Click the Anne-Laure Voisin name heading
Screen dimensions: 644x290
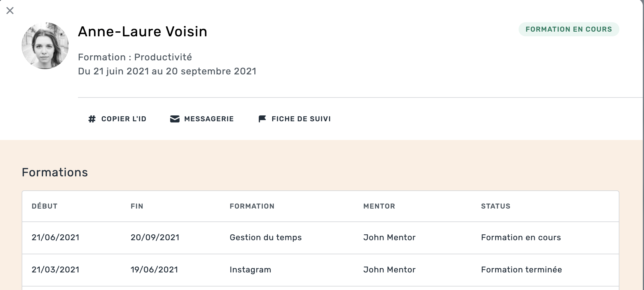tap(143, 32)
